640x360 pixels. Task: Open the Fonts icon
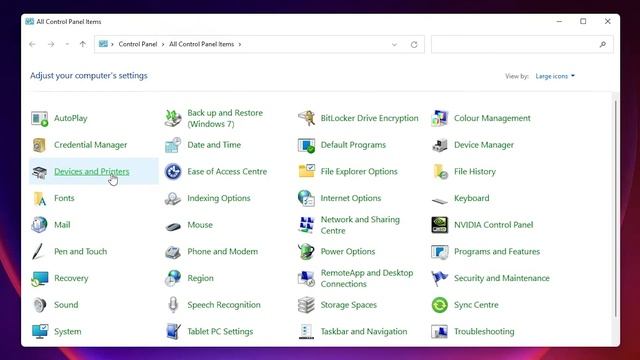(40, 198)
